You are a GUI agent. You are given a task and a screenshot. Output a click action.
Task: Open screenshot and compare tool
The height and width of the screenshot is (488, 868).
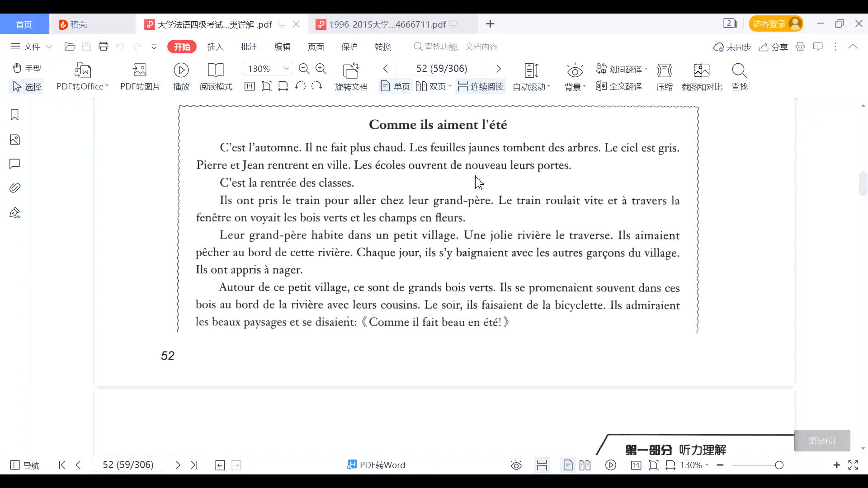tap(702, 77)
